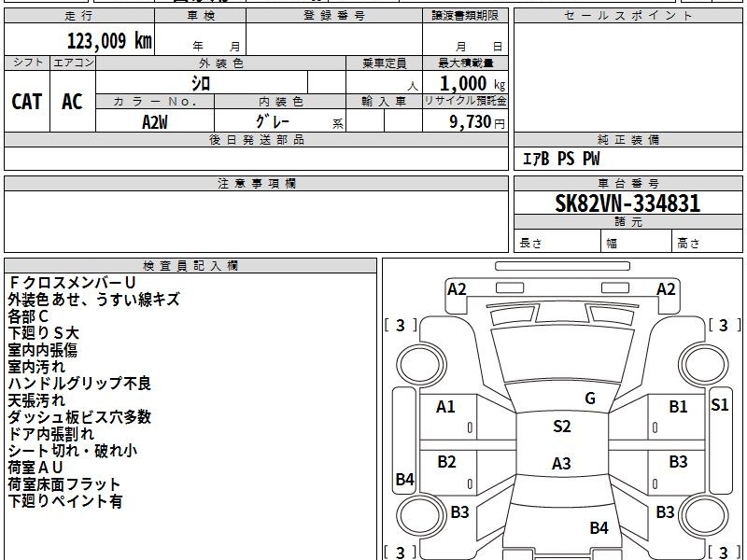Click the B4 mark on the cargo bed diagram
Screen dimensions: 747x560
tap(599, 528)
